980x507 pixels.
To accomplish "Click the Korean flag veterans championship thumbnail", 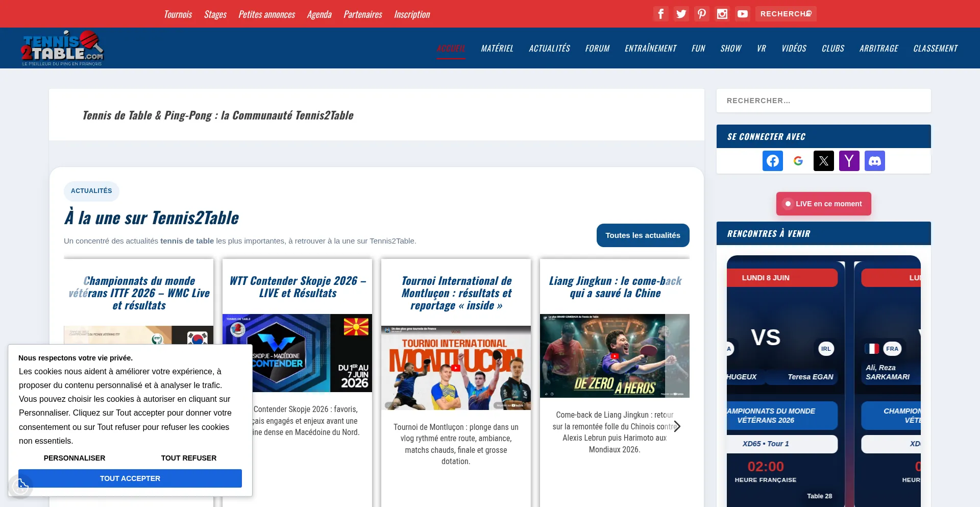I will click(139, 335).
